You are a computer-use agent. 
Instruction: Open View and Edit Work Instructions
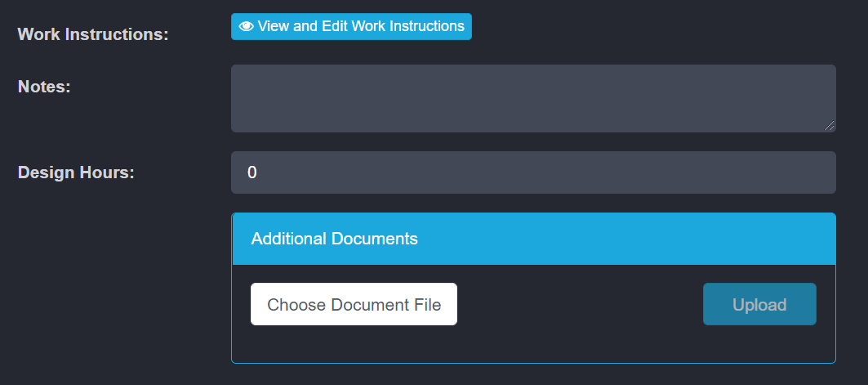[x=351, y=26]
